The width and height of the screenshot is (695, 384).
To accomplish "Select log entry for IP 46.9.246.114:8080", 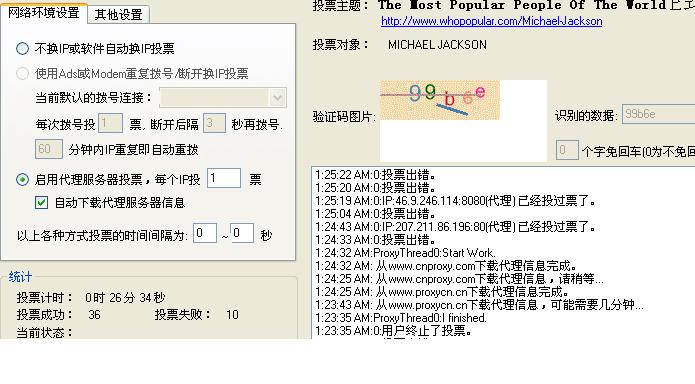I will click(455, 201).
